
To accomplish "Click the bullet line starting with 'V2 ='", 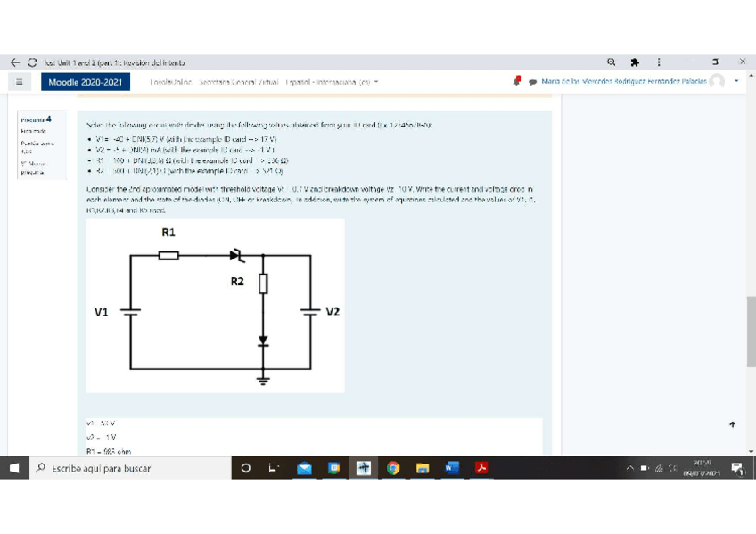I will (x=185, y=150).
